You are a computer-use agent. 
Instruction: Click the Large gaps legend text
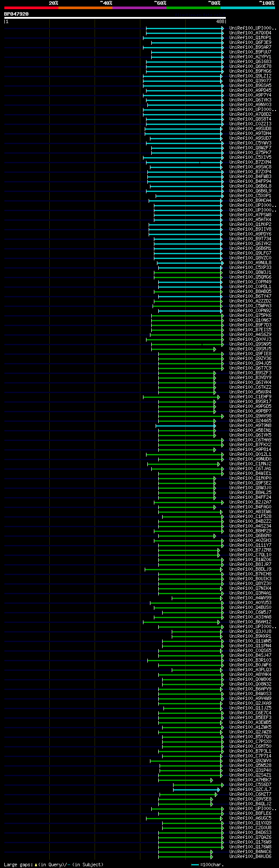[x=54, y=865]
